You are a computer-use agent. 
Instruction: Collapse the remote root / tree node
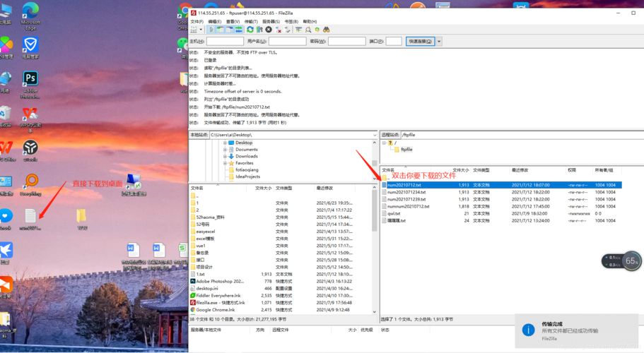[384, 143]
